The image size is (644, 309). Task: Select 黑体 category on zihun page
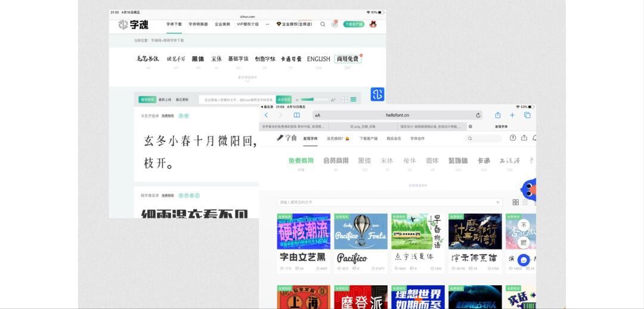(x=198, y=59)
